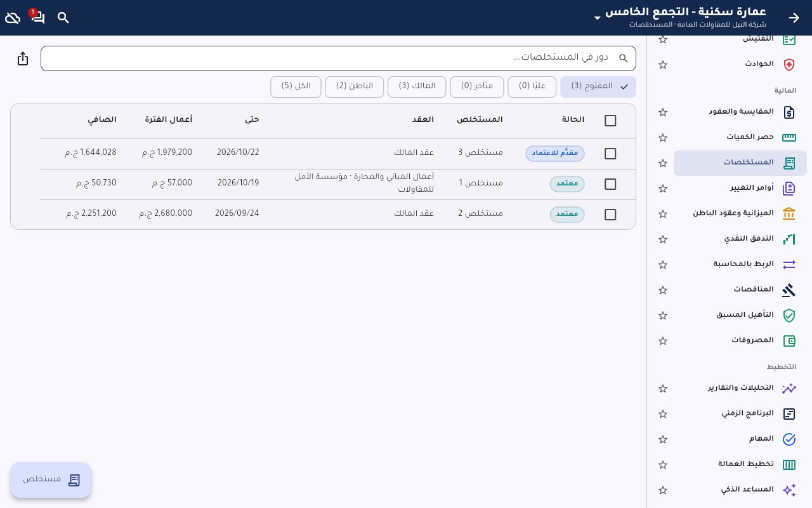812x508 pixels.
Task: Open الحوادث incidents shield icon
Action: (789, 65)
